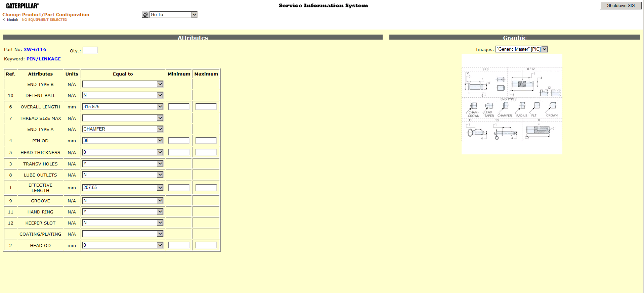This screenshot has height=293, width=644.
Task: Click the EFFECTIVE LENGTH Maximum field
Action: [x=206, y=188]
